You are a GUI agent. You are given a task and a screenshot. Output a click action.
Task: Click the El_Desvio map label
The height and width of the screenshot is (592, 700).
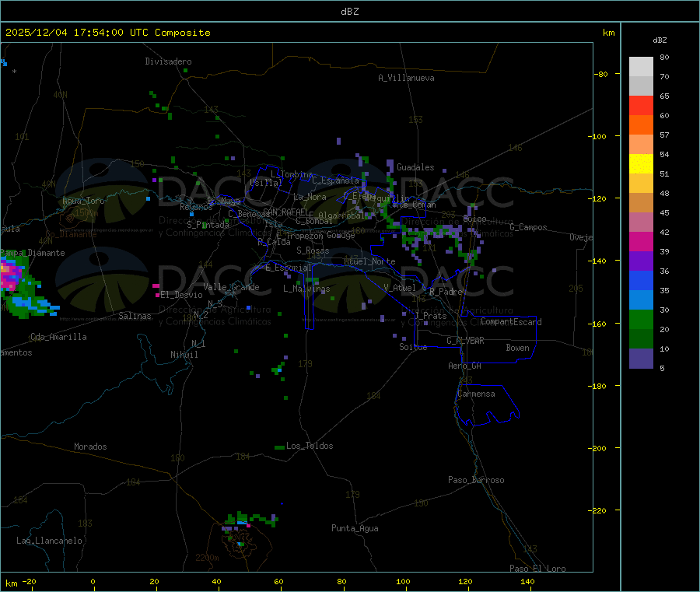[x=182, y=295]
